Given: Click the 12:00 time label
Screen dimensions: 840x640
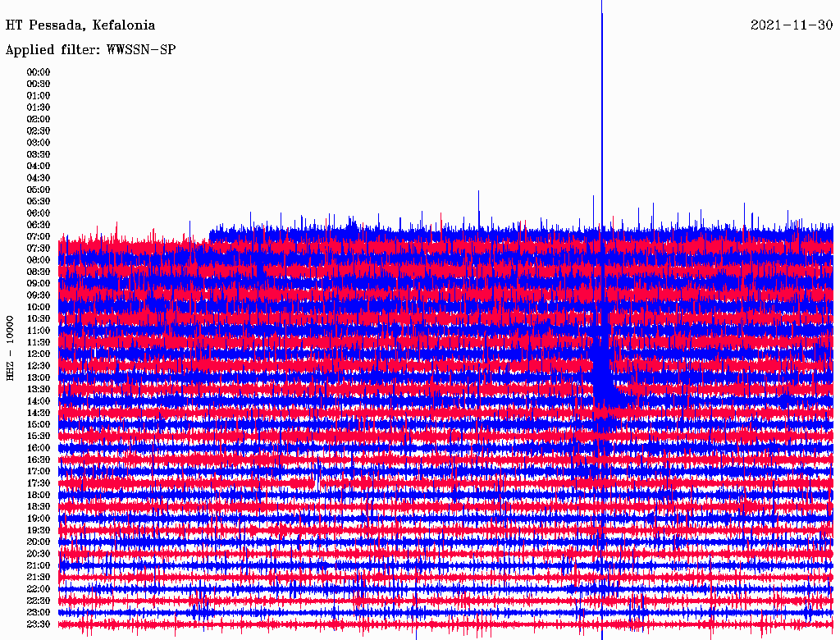Looking at the screenshot, I should point(39,354).
